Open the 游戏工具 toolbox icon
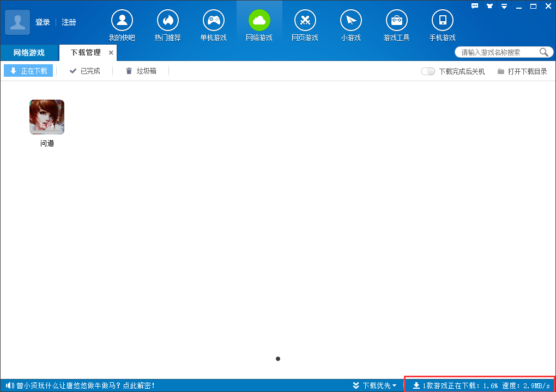 (x=396, y=21)
